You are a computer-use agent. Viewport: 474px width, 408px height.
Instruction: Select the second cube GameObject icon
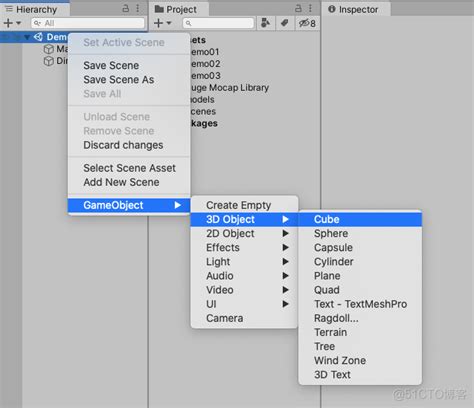49,61
